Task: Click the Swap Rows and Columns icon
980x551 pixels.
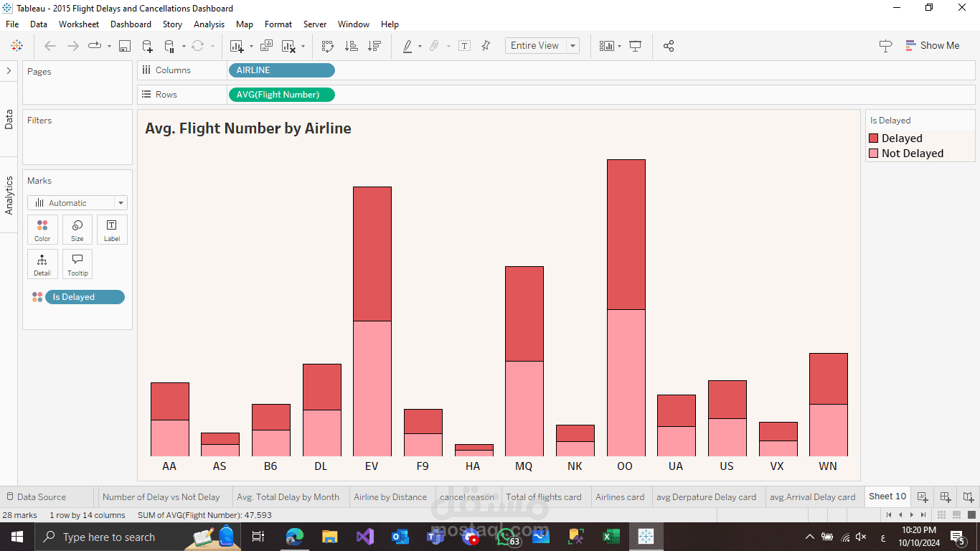Action: [328, 46]
